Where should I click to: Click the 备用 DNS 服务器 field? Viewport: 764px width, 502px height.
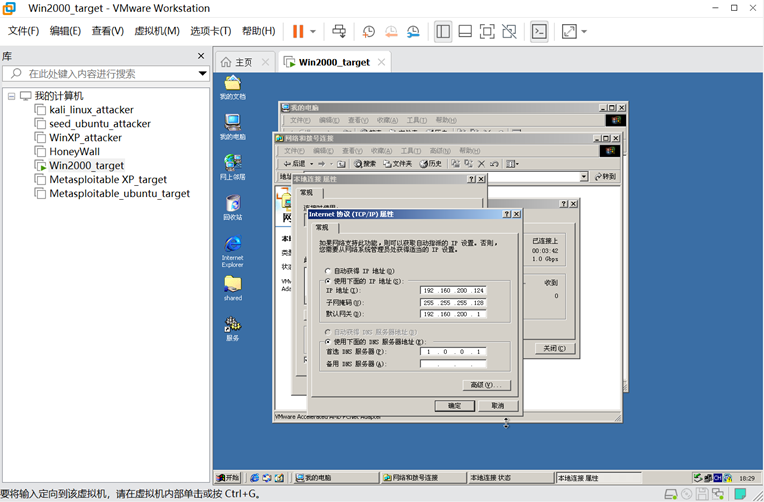[453, 364]
